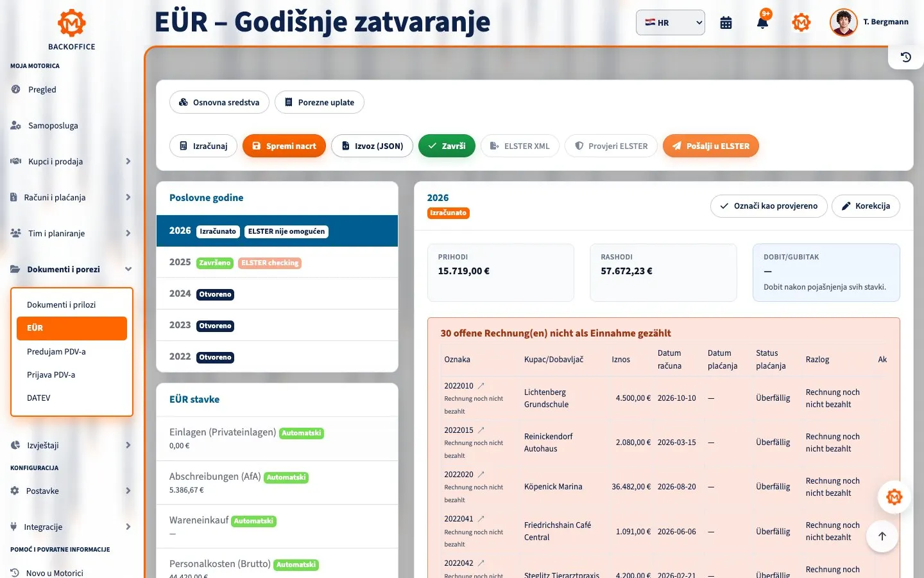Open Dokumenti i prilozi submenu item

(x=72, y=304)
